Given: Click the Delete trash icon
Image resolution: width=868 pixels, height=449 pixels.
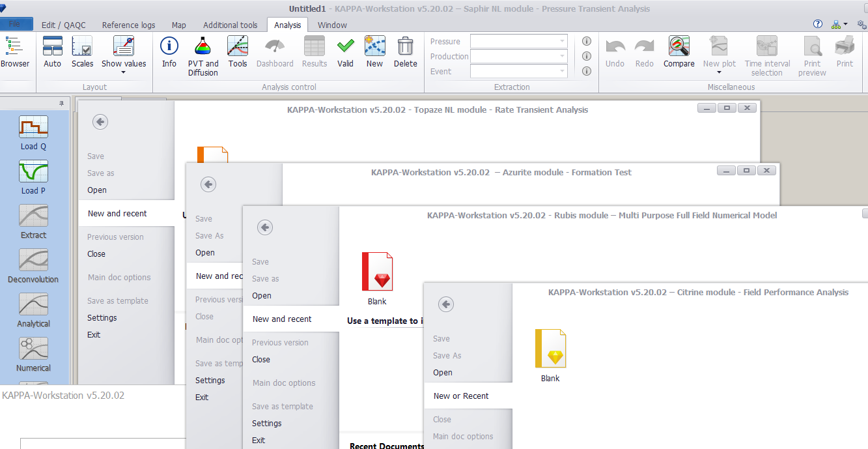Looking at the screenshot, I should (x=405, y=46).
